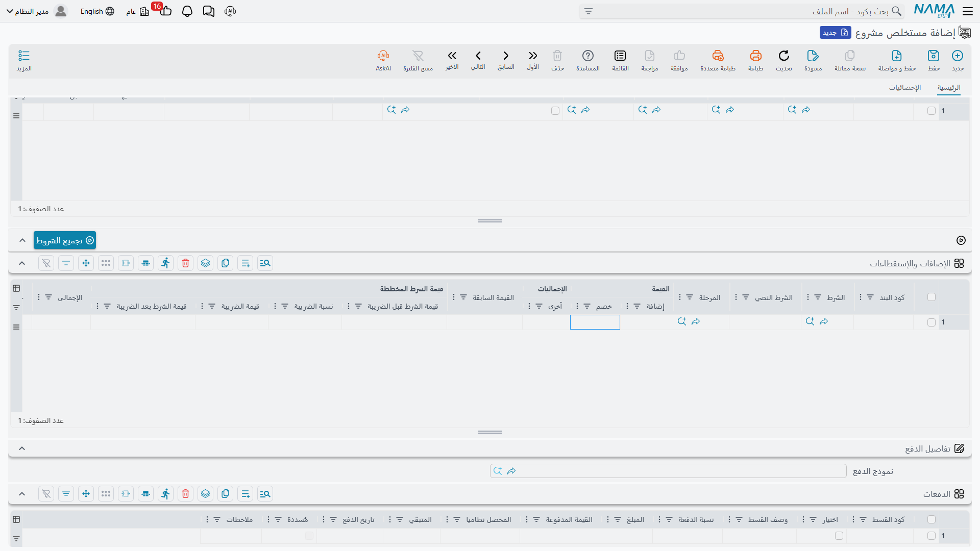Toggle select-all checkbox in الإضافات والإستقطاعات grid header

click(932, 297)
